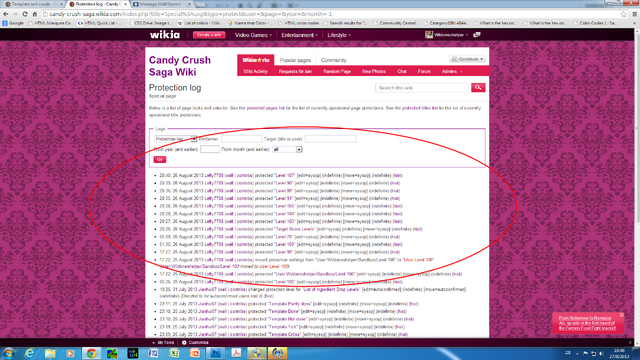Open Windows Explorer folder on taskbar
640x360 pixels.
[50, 353]
